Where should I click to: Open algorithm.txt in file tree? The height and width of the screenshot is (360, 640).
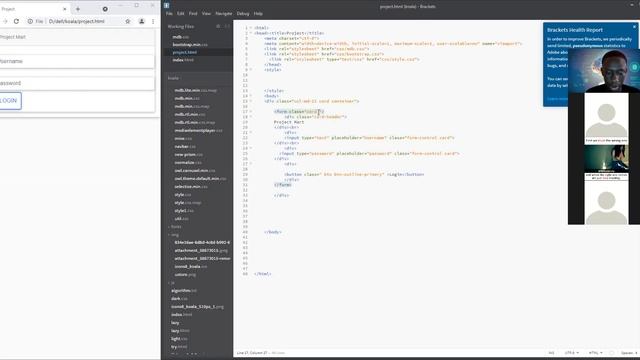[184, 291]
